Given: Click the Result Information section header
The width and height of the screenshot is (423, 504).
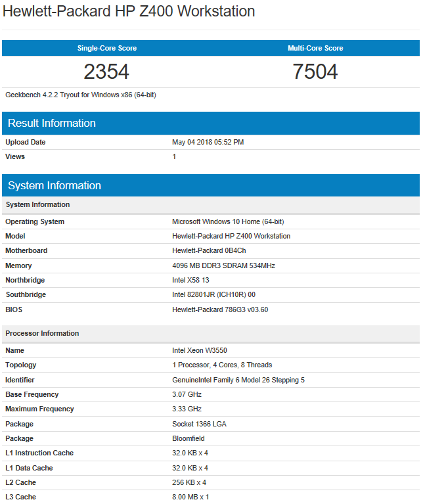Looking at the screenshot, I should (211, 123).
